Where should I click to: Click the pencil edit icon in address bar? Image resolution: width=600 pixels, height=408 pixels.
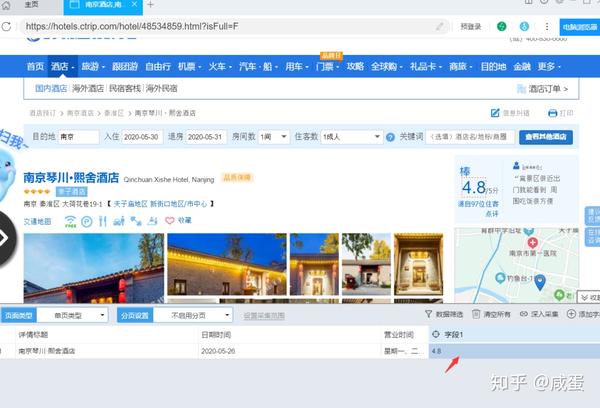pyautogui.click(x=440, y=26)
